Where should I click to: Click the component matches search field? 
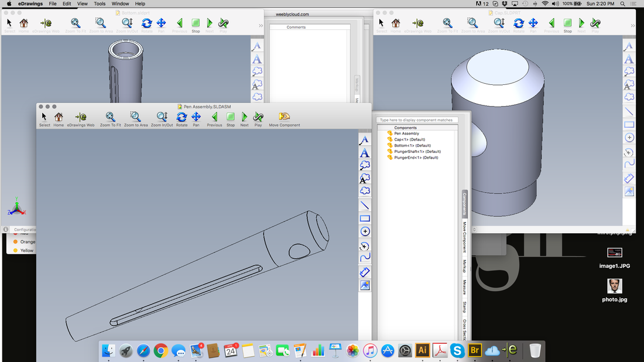click(417, 120)
